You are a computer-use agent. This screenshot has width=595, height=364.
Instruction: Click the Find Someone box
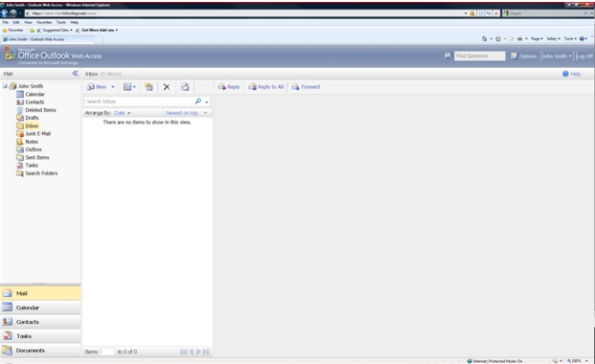point(480,56)
